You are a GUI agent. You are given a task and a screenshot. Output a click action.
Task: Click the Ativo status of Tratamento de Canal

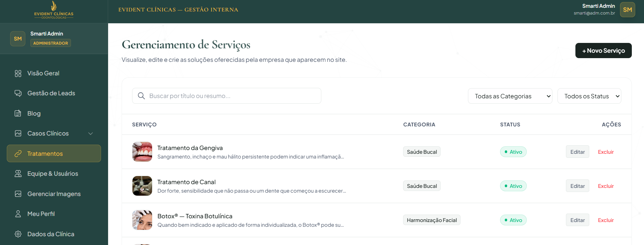pyautogui.click(x=513, y=186)
